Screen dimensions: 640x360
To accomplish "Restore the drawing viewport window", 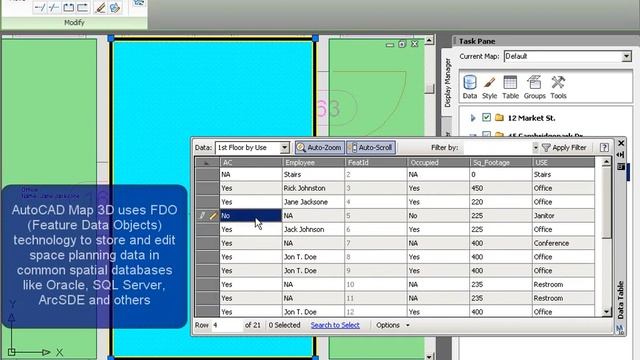I will pyautogui.click(x=402, y=44).
